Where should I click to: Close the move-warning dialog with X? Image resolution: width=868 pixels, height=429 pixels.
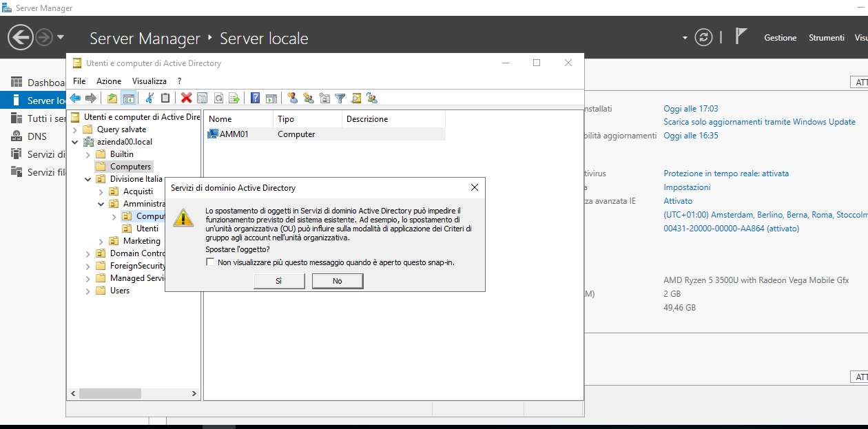[x=474, y=187]
